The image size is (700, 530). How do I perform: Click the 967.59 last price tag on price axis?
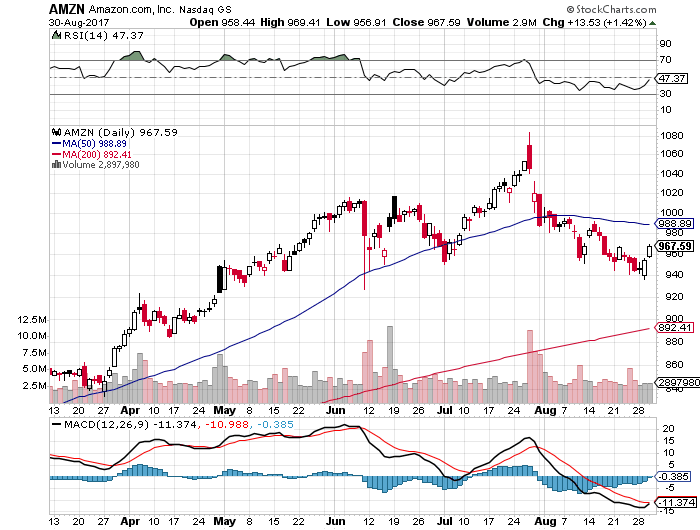pyautogui.click(x=675, y=246)
